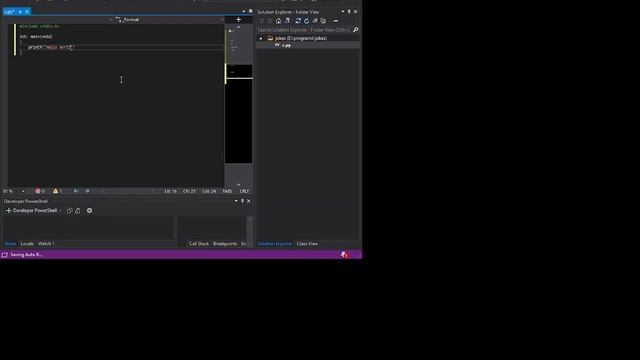The width and height of the screenshot is (640, 360).
Task: Click the paste icon in PowerShell toolbar
Action: click(x=78, y=211)
